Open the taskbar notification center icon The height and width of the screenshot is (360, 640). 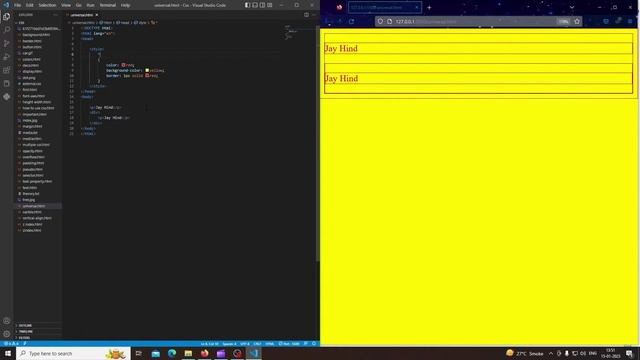click(629, 353)
